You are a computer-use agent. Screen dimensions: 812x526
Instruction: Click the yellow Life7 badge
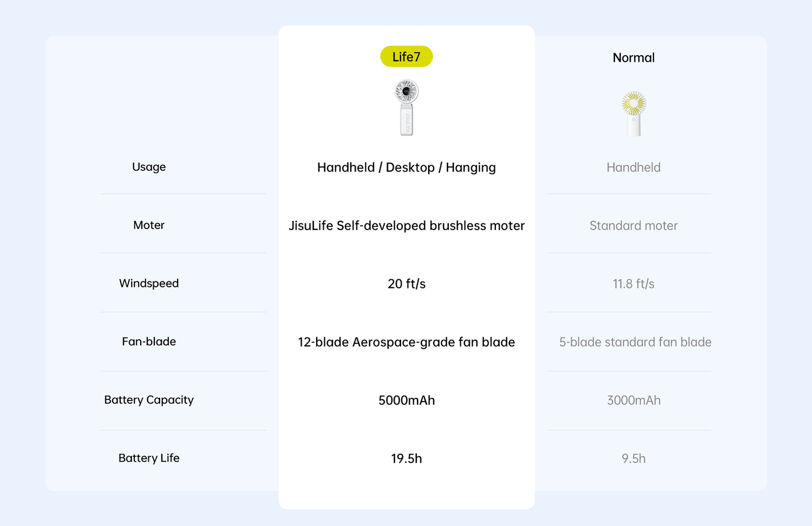[x=406, y=57]
